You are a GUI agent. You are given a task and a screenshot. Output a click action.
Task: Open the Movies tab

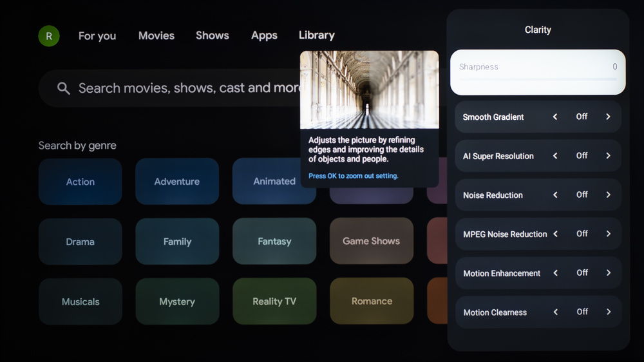coord(156,35)
